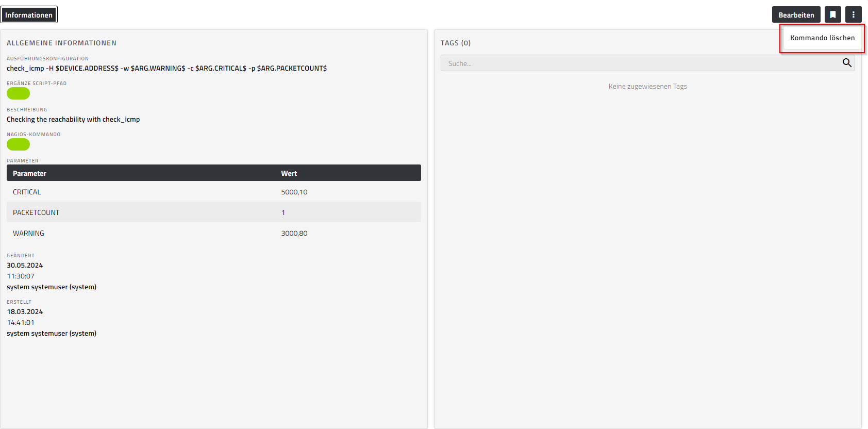868x429 pixels.
Task: Click 'system systemuser (system)' under Erstellt
Action: click(52, 333)
